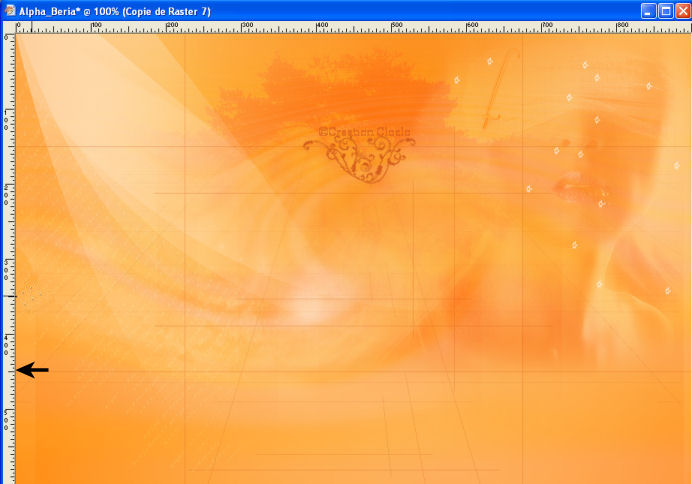Image resolution: width=692 pixels, height=484 pixels.
Task: Click the 300 mark on the horizontal ruler
Action: (x=245, y=27)
